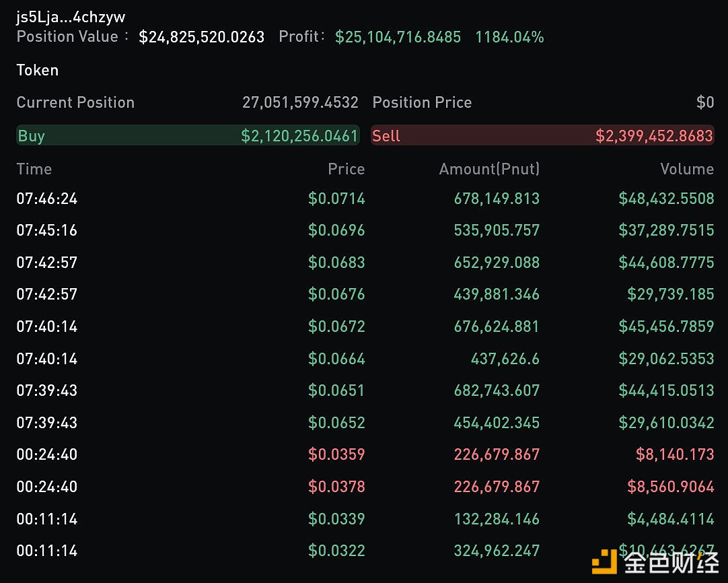Click volume $29,610.0342
This screenshot has height=583, width=728.
pos(666,423)
